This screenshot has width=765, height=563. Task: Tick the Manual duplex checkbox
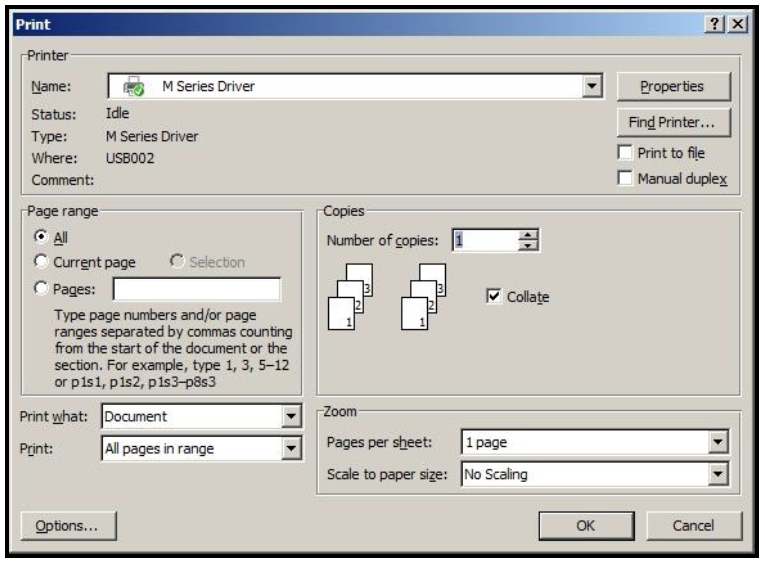coord(625,178)
